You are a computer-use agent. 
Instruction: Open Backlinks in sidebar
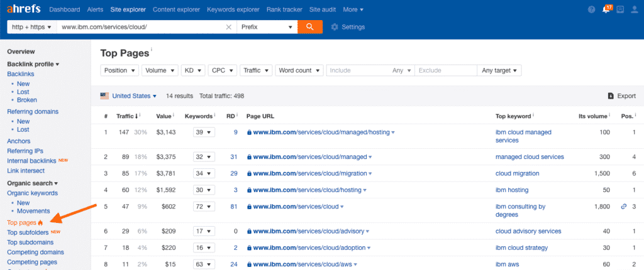pyautogui.click(x=21, y=74)
